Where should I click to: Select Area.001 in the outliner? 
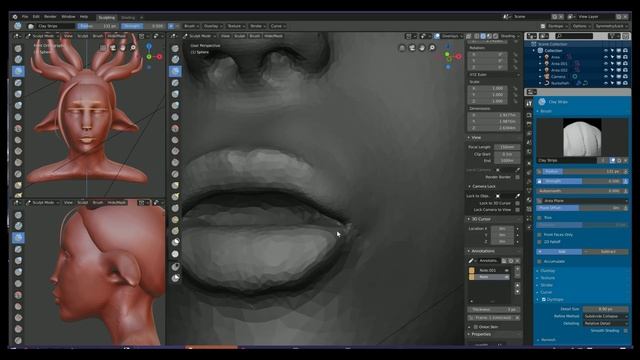pyautogui.click(x=559, y=64)
